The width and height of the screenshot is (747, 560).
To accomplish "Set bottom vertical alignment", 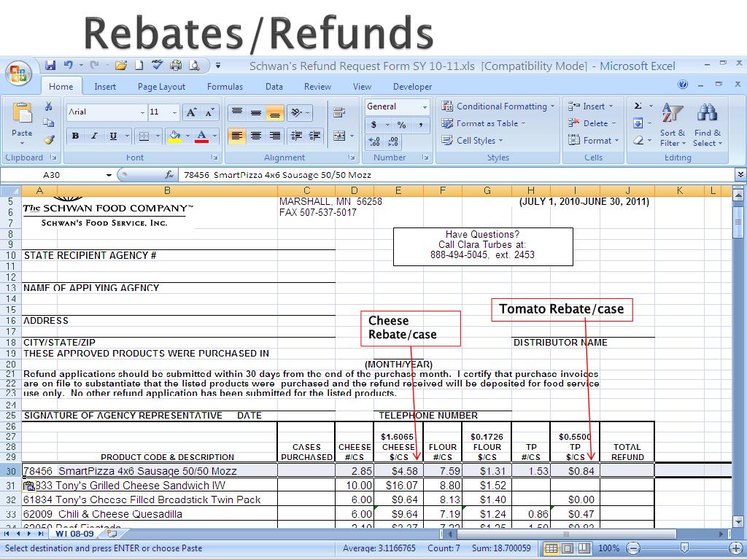I will [x=275, y=112].
